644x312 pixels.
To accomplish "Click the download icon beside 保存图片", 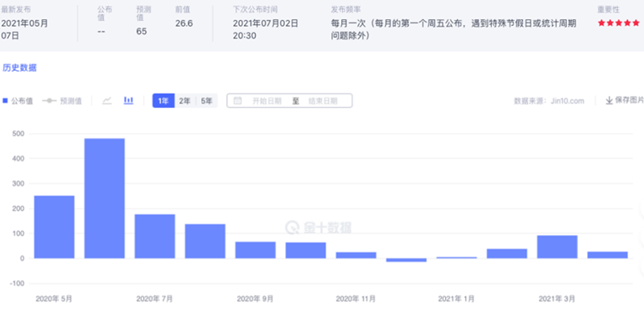I will tap(609, 101).
